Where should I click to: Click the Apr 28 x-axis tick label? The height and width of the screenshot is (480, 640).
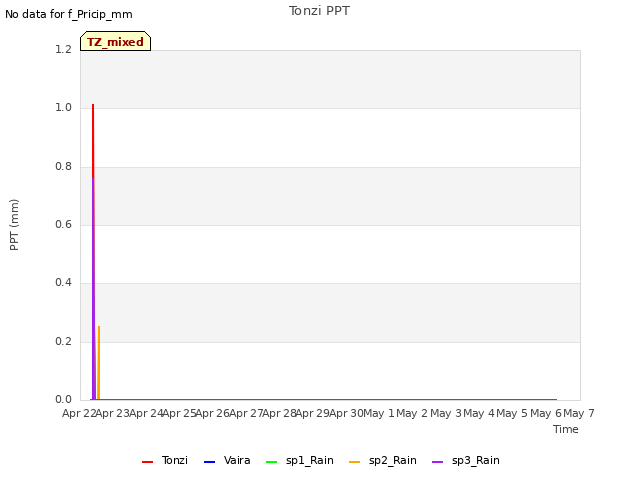tap(279, 413)
